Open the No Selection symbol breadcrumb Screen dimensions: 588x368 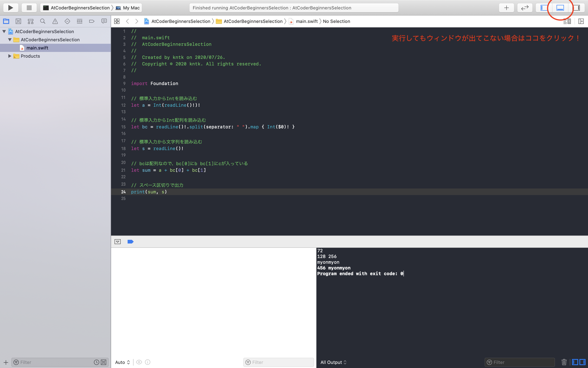(336, 21)
